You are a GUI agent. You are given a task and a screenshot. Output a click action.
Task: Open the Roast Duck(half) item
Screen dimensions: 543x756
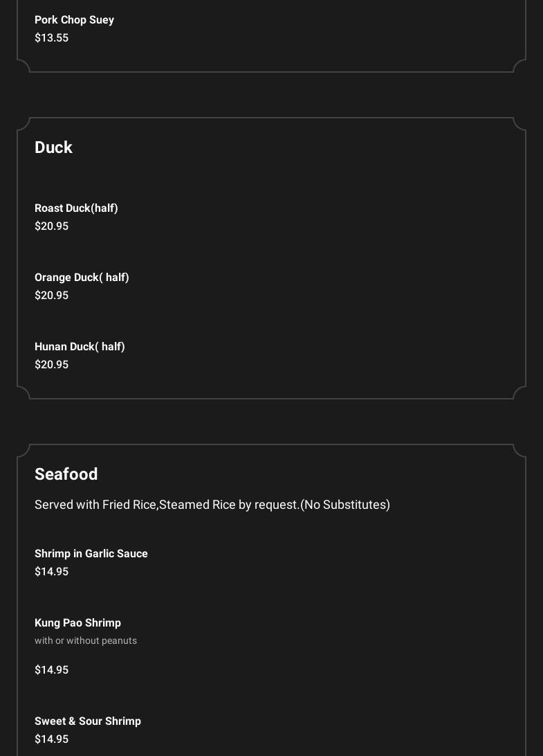76,208
